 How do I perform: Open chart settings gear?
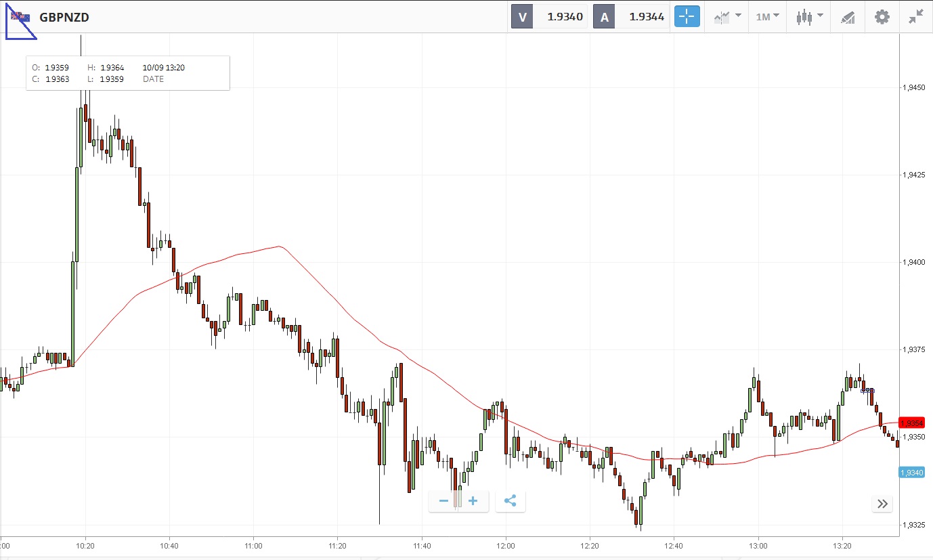tap(882, 17)
